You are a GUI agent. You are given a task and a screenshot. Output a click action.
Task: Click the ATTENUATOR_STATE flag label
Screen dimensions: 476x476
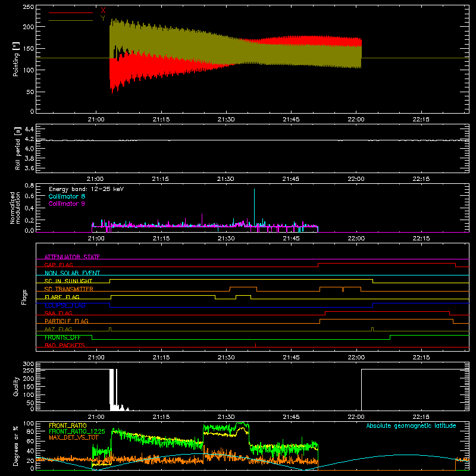coord(72,257)
